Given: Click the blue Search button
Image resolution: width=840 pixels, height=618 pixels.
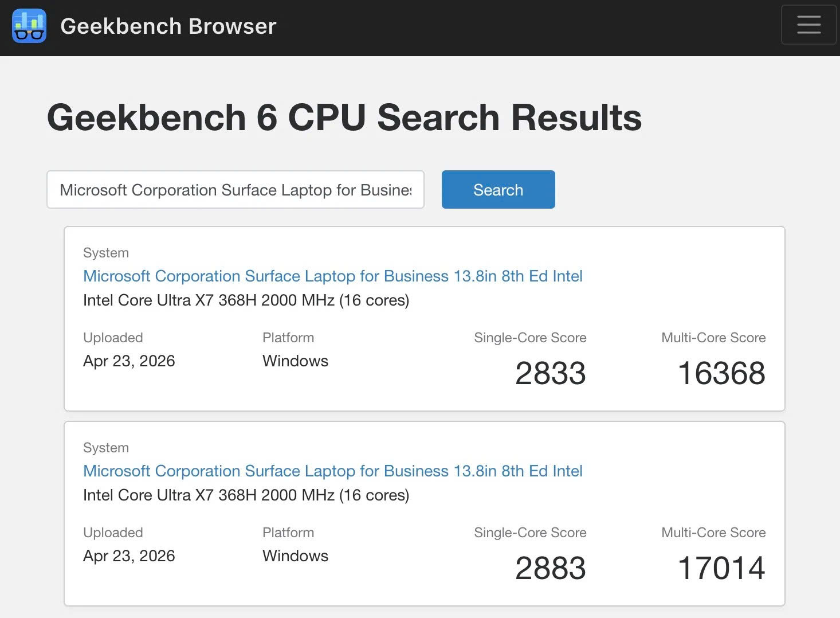Looking at the screenshot, I should (x=497, y=189).
